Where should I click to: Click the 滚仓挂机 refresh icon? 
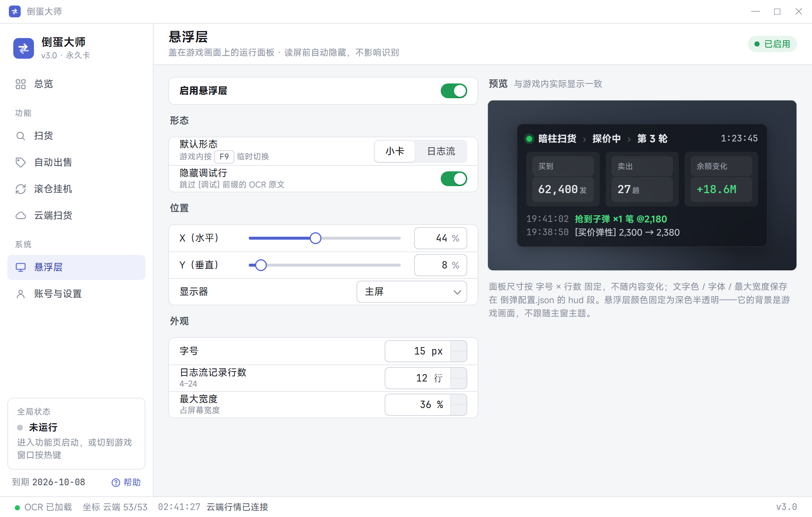pyautogui.click(x=21, y=189)
